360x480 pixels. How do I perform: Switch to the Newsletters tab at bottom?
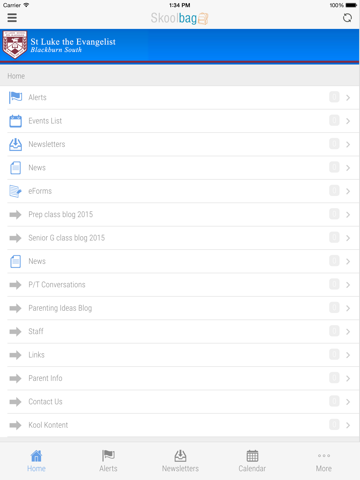180,461
